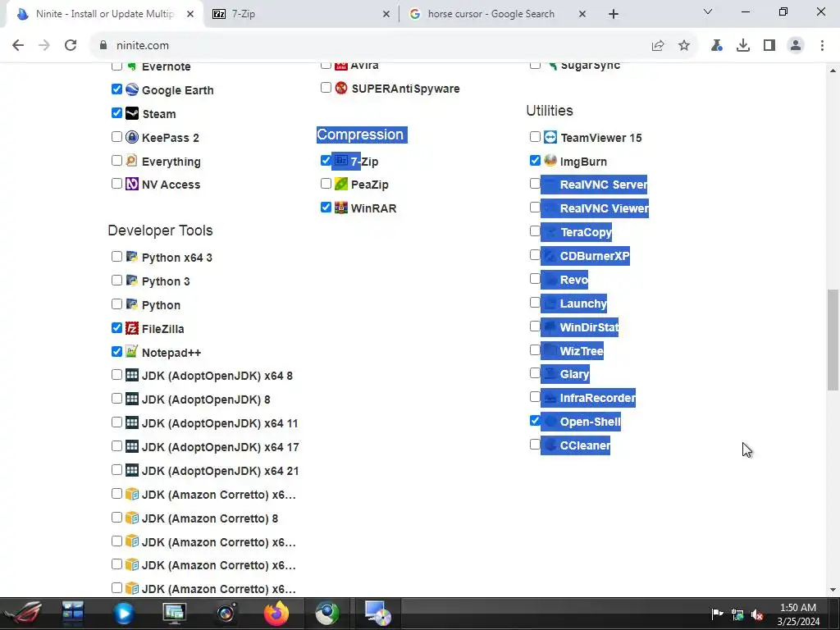The image size is (840, 630).
Task: Uncheck the Open-Shell checkbox
Action: (535, 421)
